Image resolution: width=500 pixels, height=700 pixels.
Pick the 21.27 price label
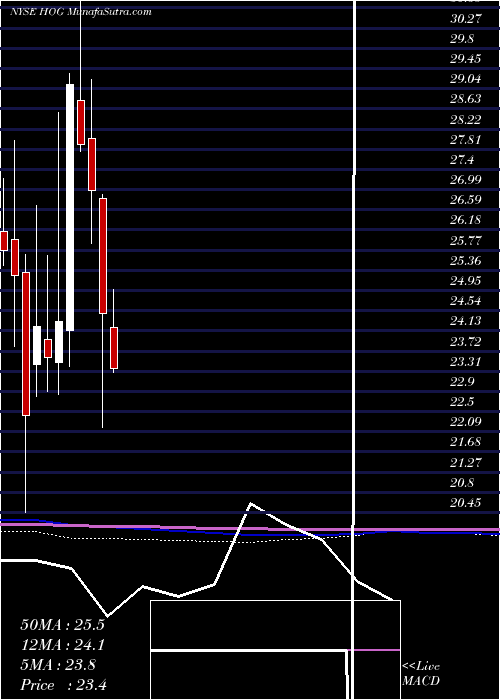click(466, 462)
